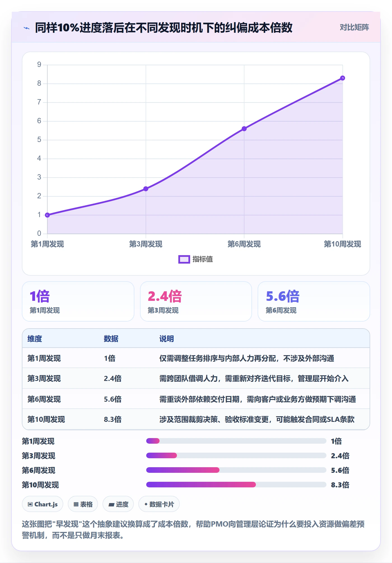
Task: Select the 第10周发现 x-axis label
Action: point(342,244)
